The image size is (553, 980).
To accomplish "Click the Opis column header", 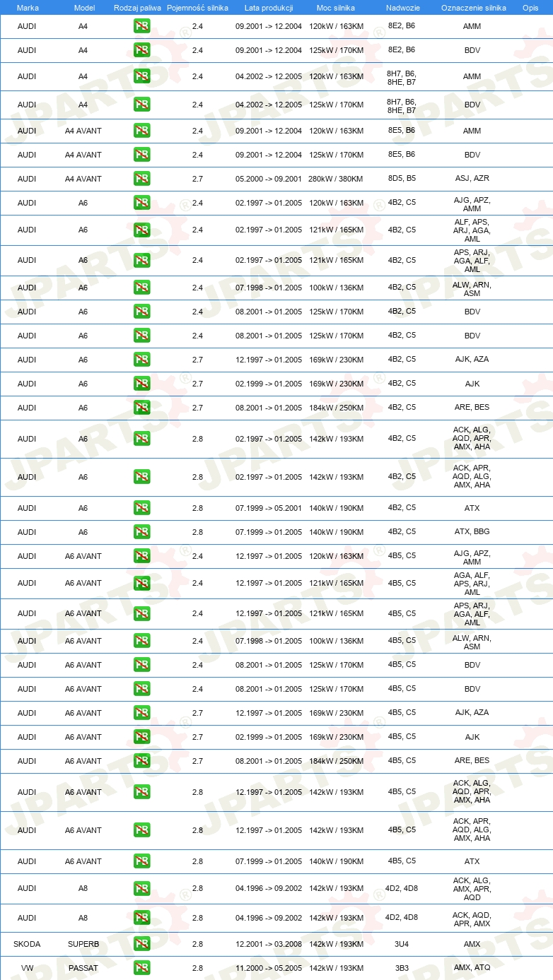I will click(530, 8).
